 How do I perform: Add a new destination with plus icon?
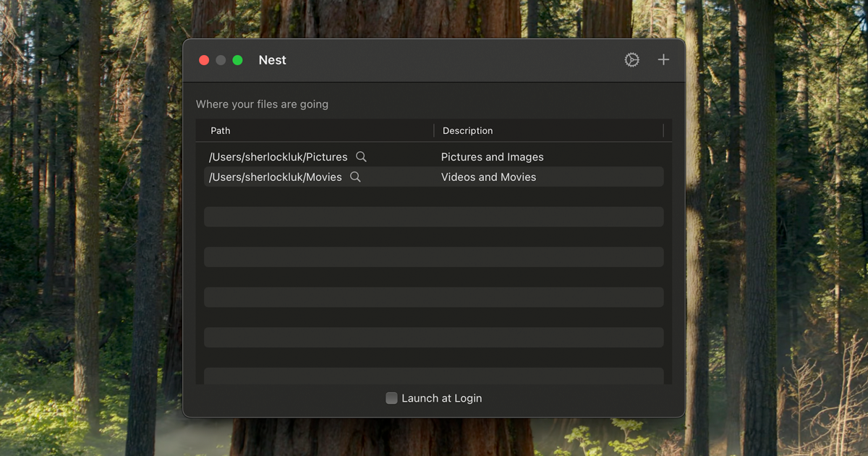click(663, 60)
